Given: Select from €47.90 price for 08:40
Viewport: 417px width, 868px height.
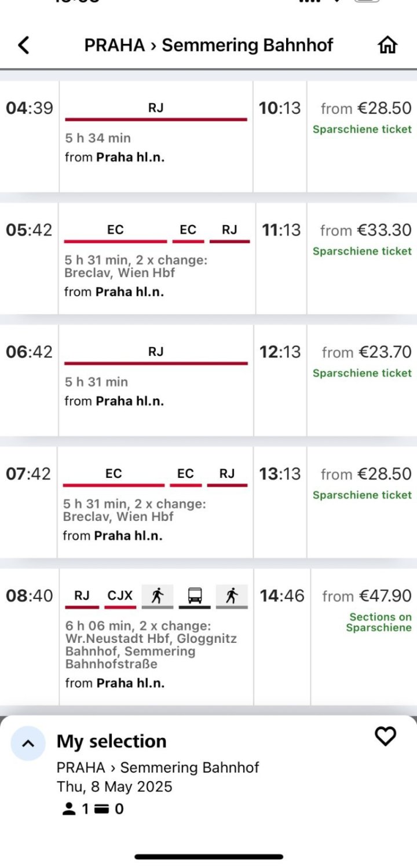Looking at the screenshot, I should [367, 596].
